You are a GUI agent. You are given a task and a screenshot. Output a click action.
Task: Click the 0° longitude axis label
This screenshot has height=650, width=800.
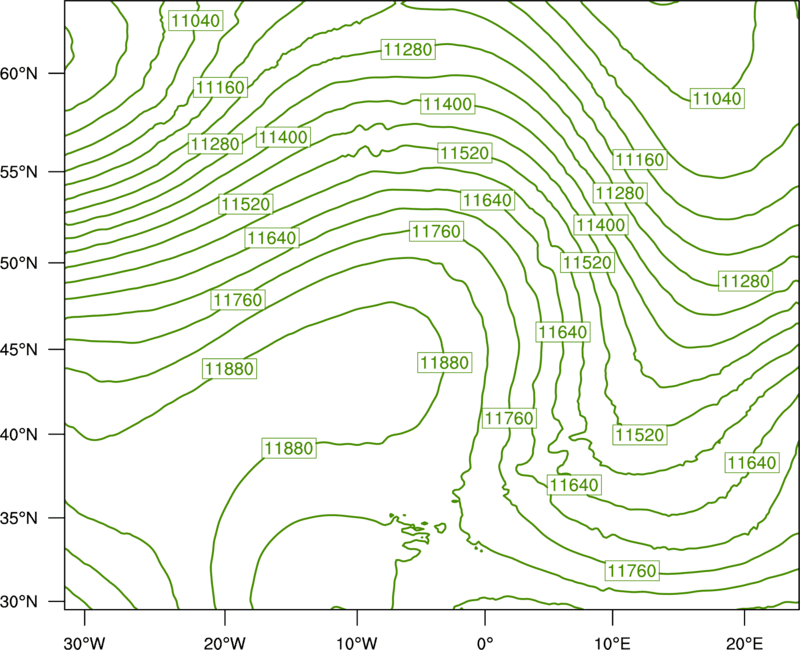[485, 643]
